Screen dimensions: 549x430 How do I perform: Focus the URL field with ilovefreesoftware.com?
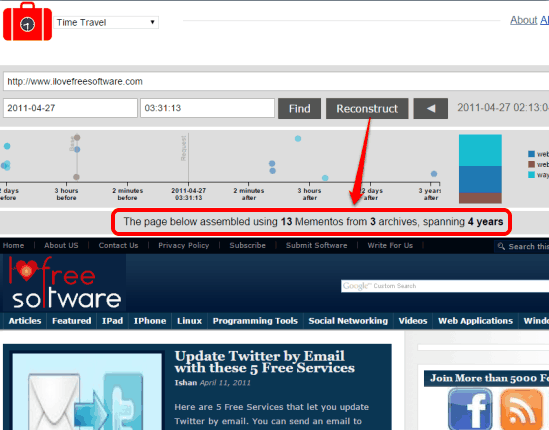coord(277,82)
